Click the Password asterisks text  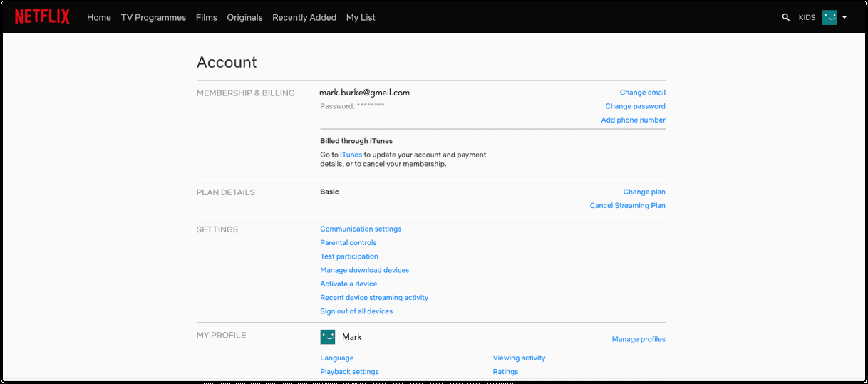click(371, 105)
